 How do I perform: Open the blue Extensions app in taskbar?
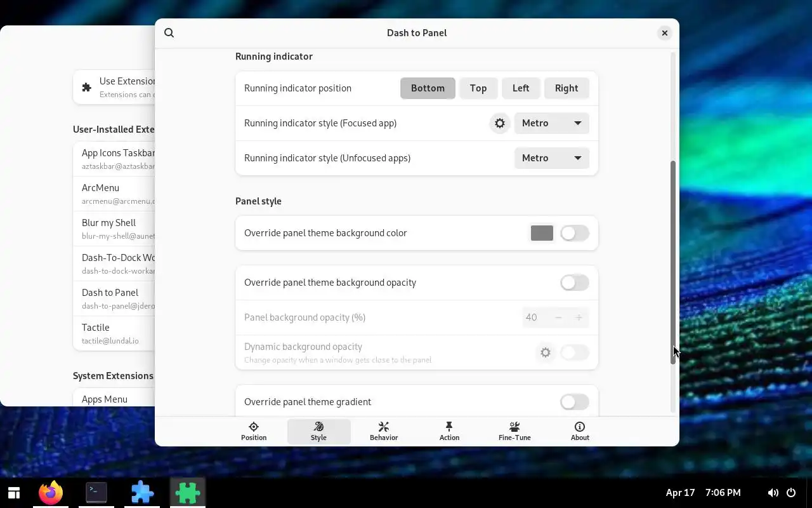[x=142, y=493]
